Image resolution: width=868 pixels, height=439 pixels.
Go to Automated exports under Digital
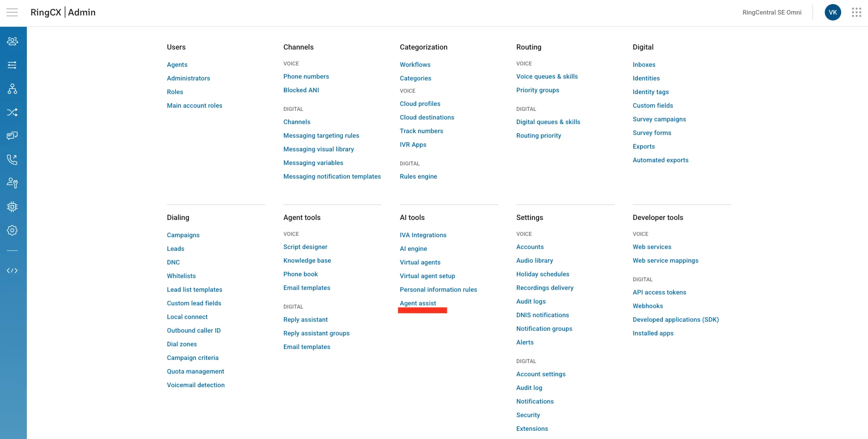(x=660, y=160)
